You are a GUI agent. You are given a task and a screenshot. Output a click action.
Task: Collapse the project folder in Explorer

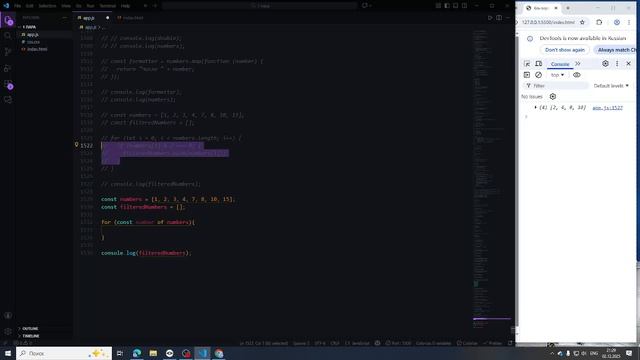tap(29, 27)
